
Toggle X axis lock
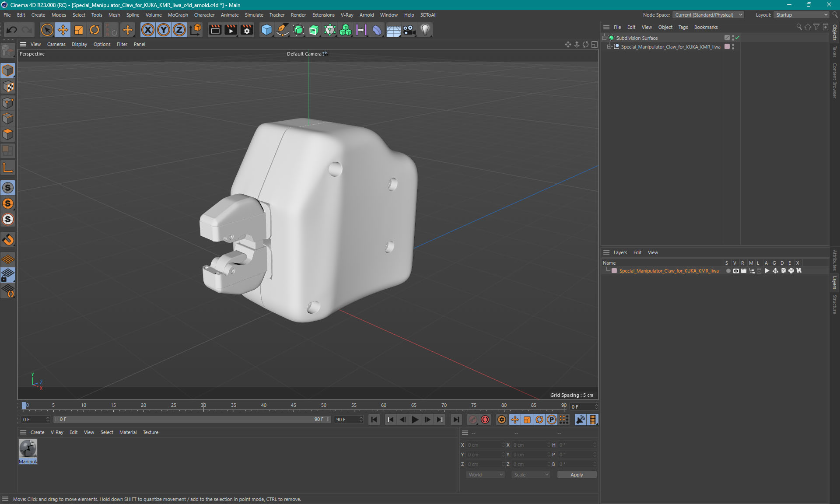point(148,30)
